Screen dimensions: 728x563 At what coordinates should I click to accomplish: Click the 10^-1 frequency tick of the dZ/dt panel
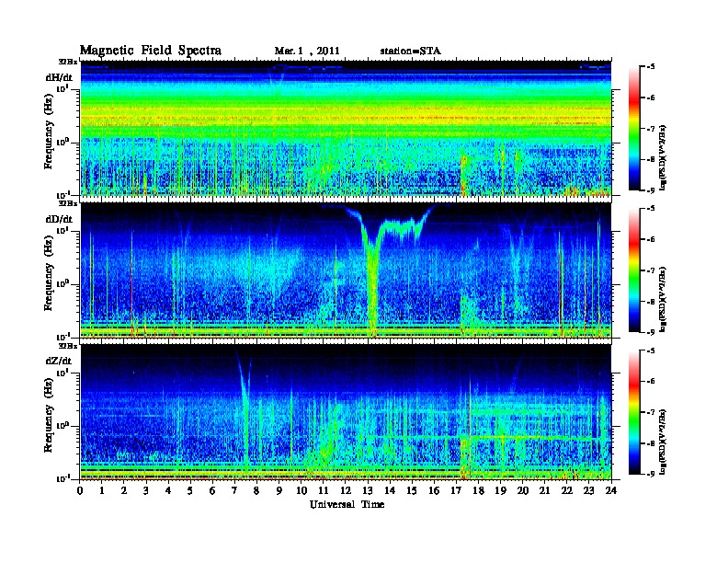63,478
